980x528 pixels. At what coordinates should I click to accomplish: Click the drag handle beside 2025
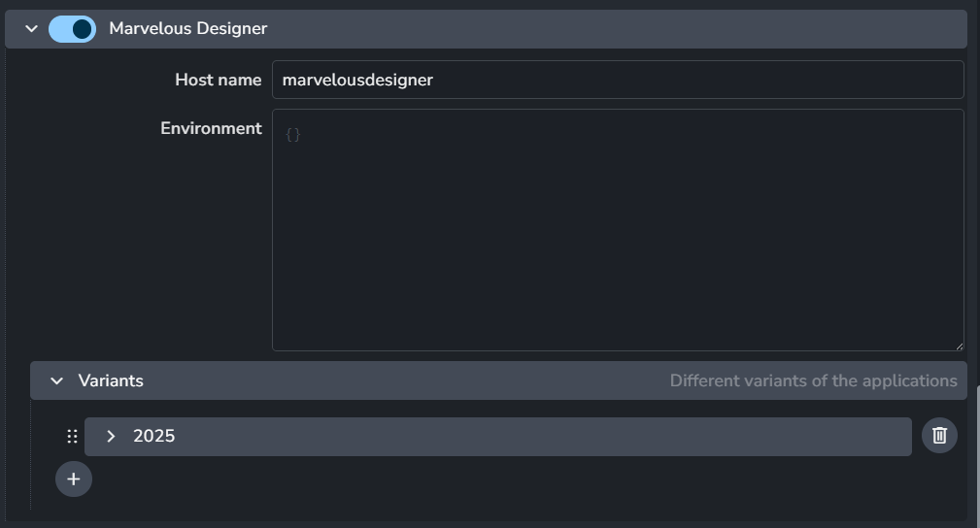73,436
